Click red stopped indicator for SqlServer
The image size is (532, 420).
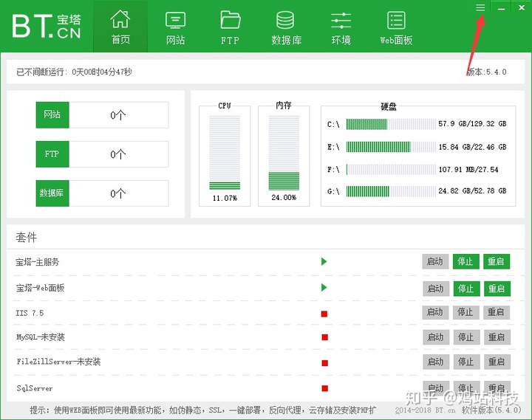pyautogui.click(x=324, y=388)
